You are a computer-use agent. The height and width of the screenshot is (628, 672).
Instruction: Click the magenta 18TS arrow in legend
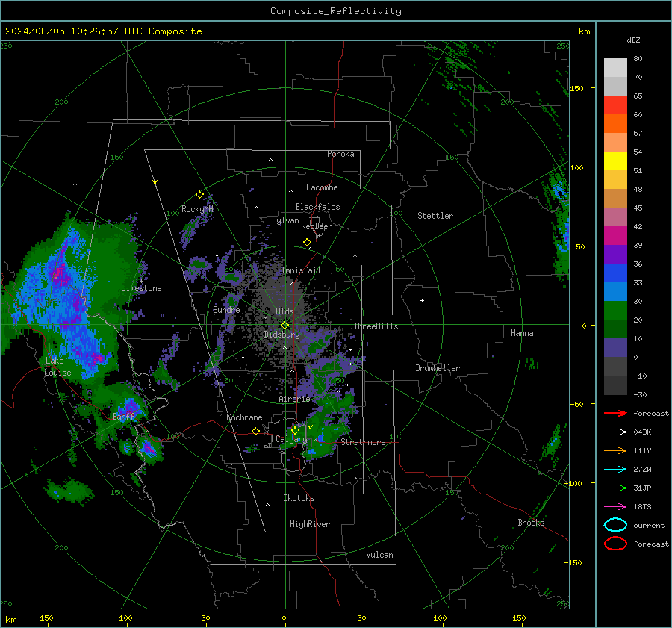click(x=615, y=507)
